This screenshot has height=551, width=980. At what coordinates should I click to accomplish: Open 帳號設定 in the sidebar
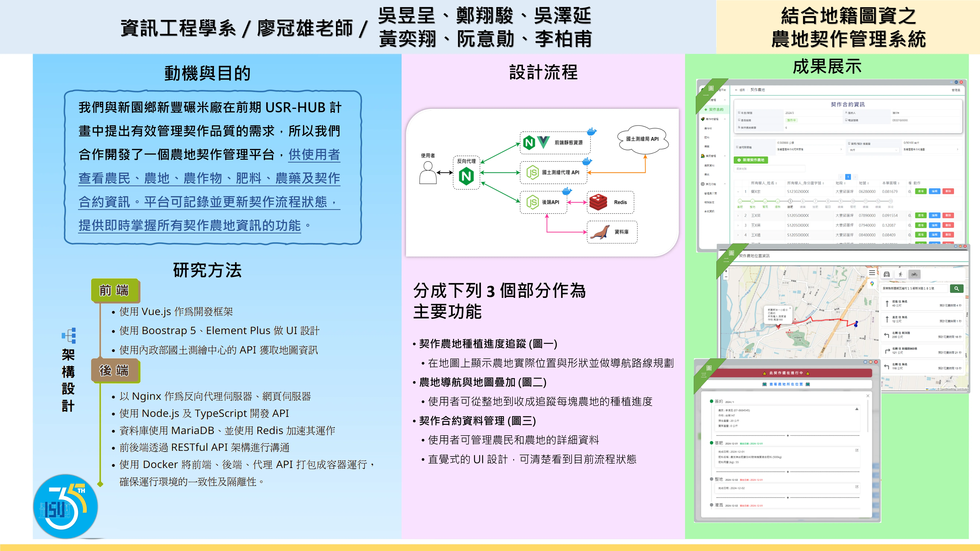tap(709, 202)
